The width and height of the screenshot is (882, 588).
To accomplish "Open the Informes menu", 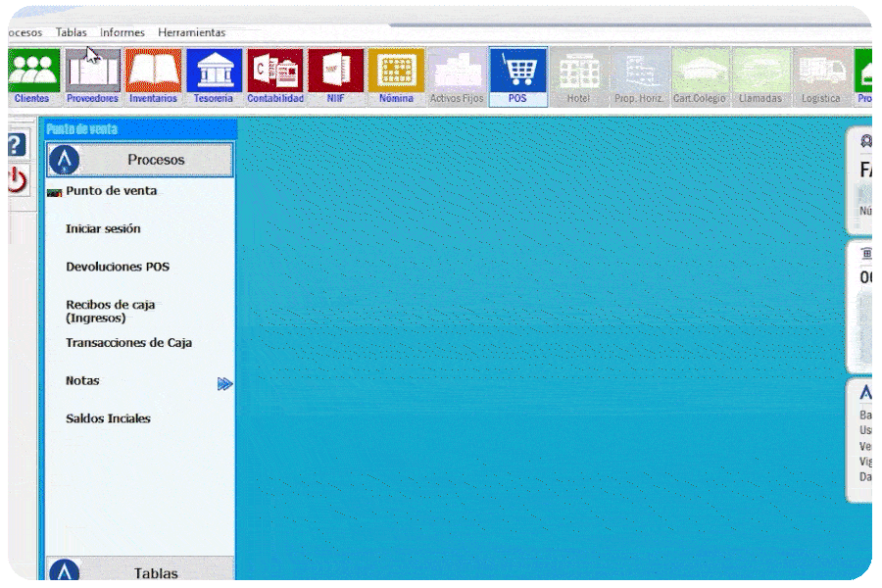I will point(122,32).
